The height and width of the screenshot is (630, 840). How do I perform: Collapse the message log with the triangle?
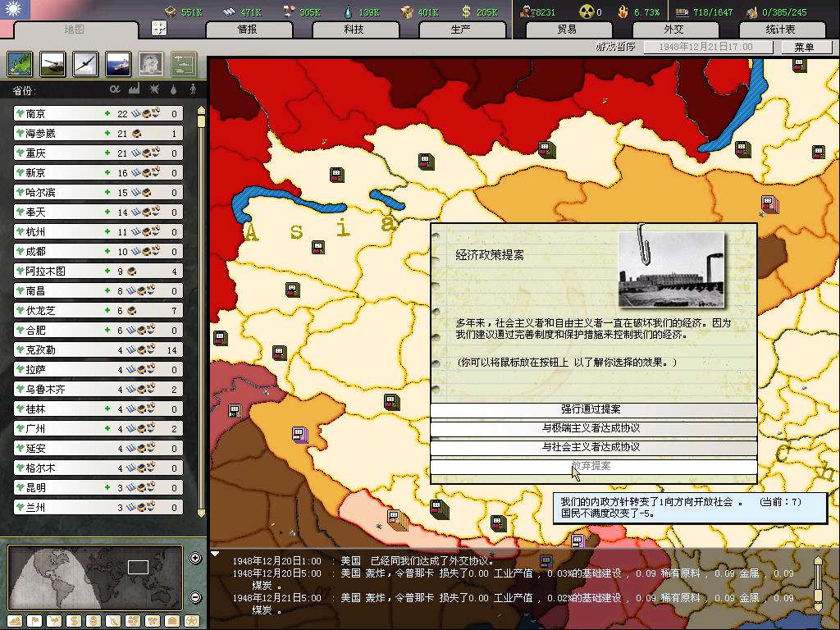(x=215, y=554)
